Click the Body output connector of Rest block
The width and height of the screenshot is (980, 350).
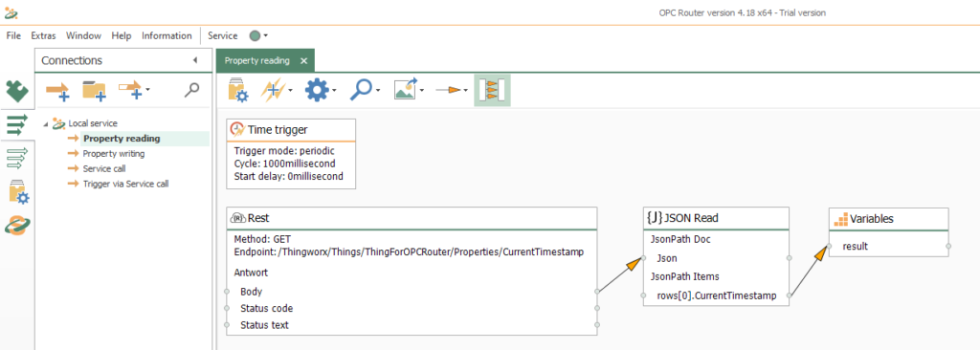597,292
